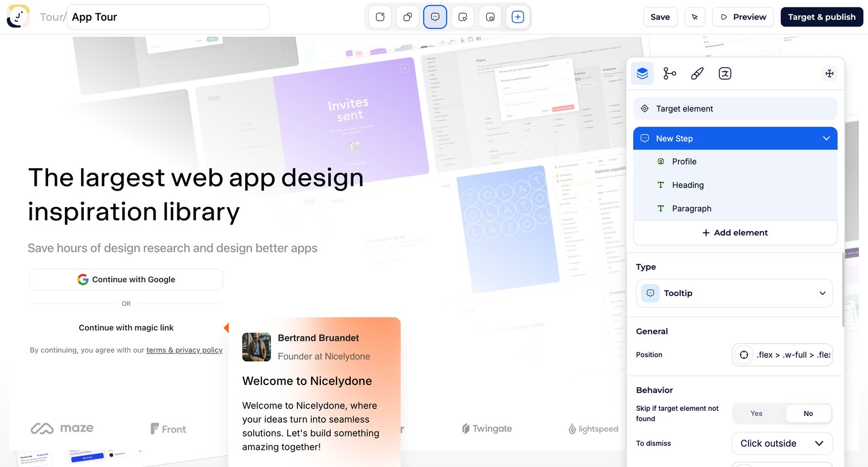Select the modal step tool with overlapping squares
This screenshot has height=467, width=868.
click(x=408, y=17)
